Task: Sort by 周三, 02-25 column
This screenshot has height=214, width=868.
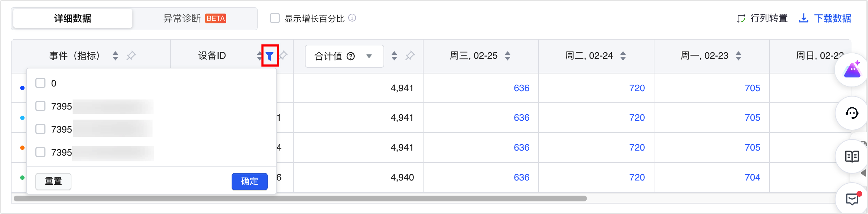Action: click(x=508, y=56)
